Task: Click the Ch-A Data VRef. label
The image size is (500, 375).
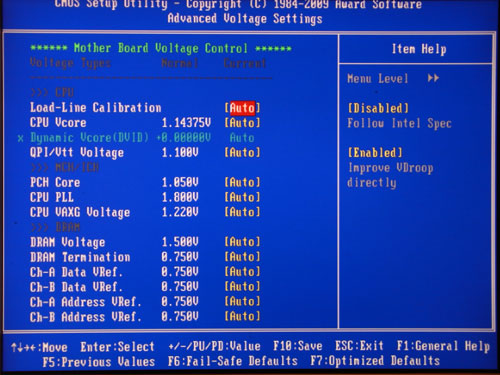Action: [x=76, y=272]
